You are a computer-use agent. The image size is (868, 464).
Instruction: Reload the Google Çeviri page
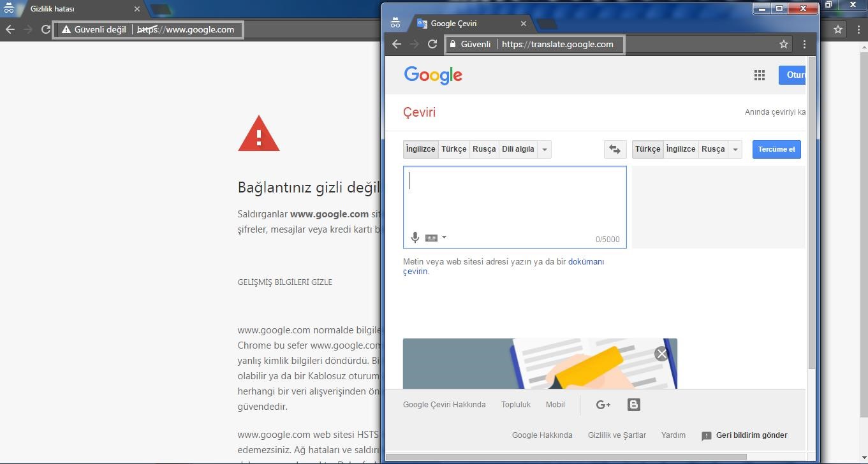(432, 44)
